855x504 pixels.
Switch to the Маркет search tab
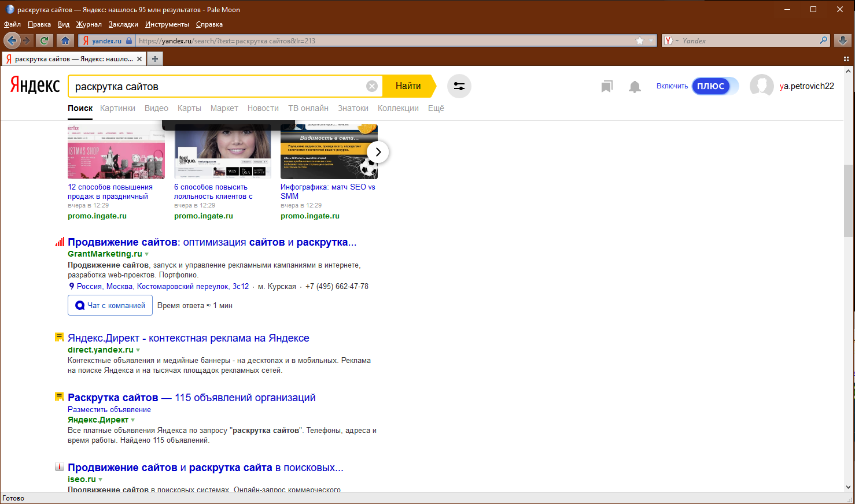coord(224,108)
